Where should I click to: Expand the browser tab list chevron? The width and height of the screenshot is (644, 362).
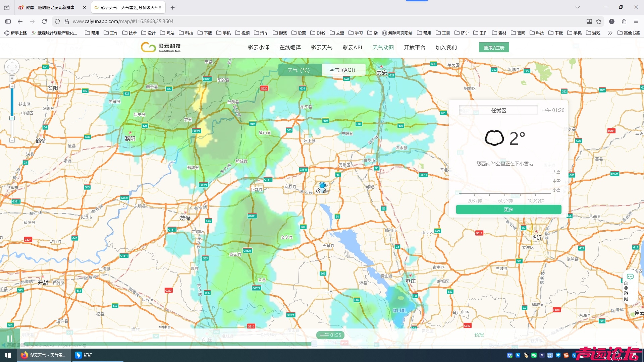(578, 7)
